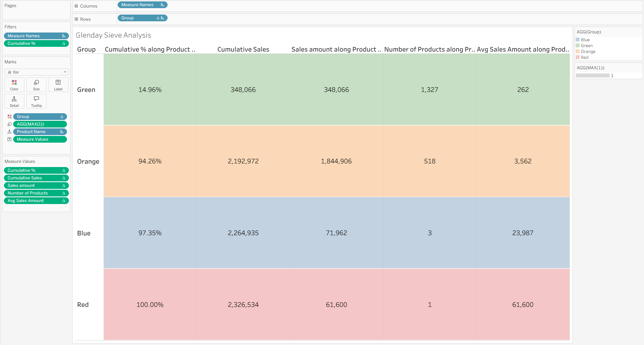Image resolution: width=644 pixels, height=345 pixels.
Task: Click the Tooltip marks card icon
Action: (36, 101)
